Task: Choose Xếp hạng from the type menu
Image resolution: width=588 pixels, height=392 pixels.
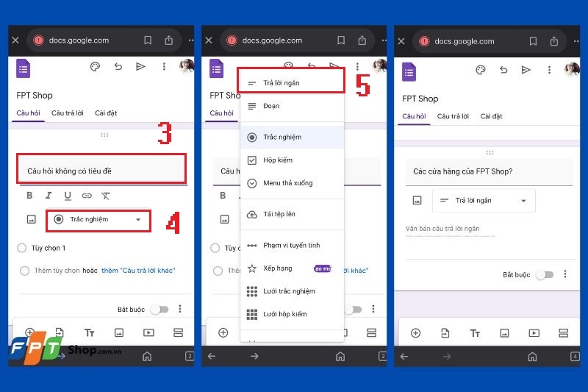Action: pyautogui.click(x=292, y=268)
